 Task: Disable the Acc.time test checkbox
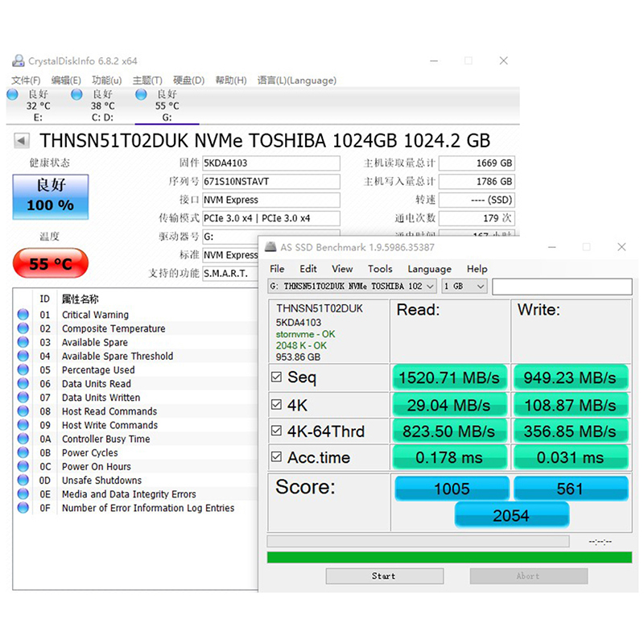(x=277, y=457)
